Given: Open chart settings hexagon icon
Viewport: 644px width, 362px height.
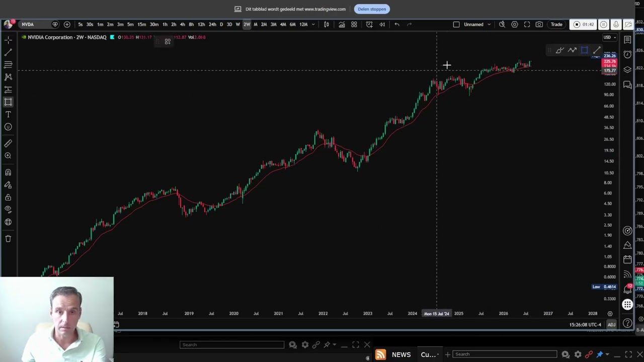Looking at the screenshot, I should 515,24.
